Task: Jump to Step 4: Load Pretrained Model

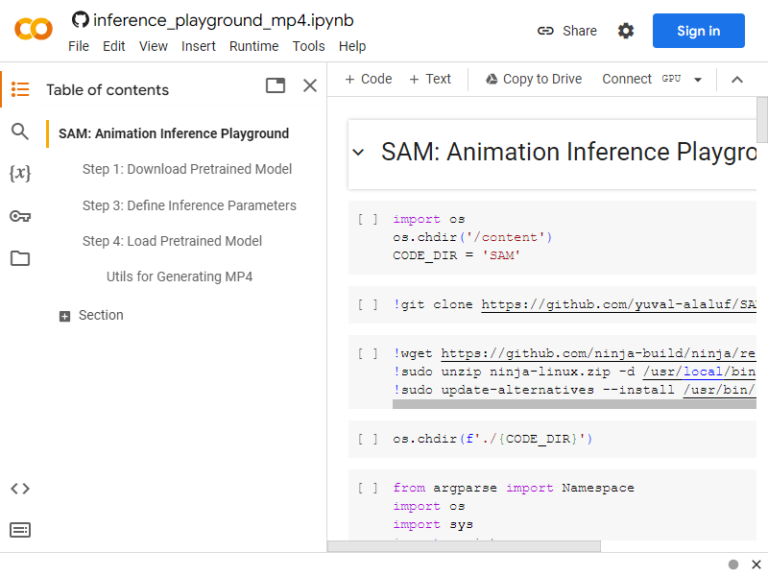Action: [x=172, y=241]
